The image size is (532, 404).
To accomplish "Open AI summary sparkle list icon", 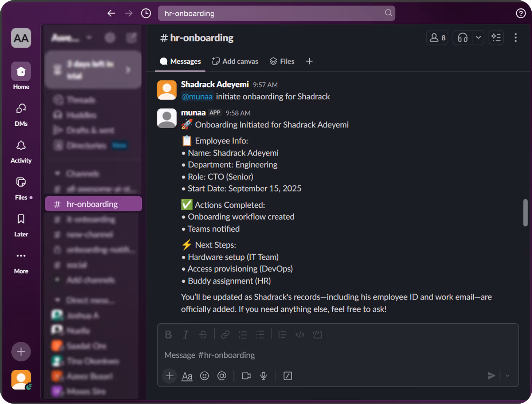I will click(x=496, y=38).
